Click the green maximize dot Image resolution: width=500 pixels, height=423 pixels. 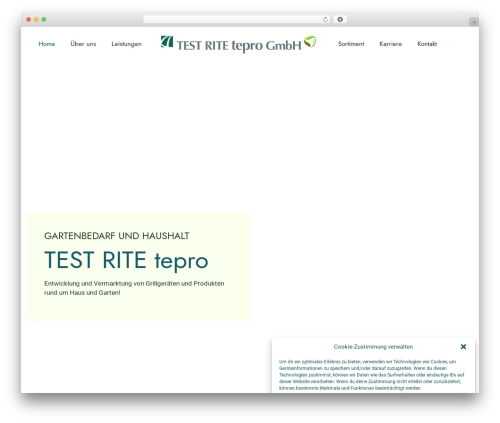point(44,20)
